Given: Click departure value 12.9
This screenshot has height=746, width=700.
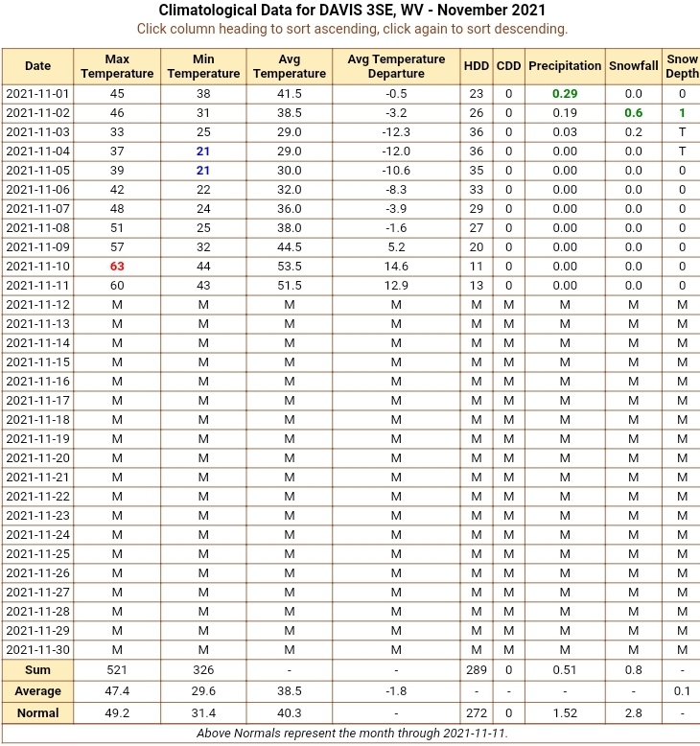Looking at the screenshot, I should pos(396,286).
